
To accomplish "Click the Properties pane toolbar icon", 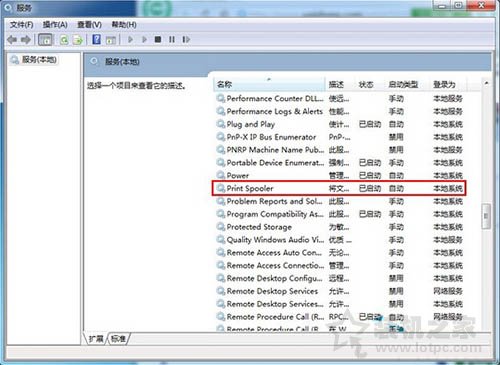I will click(111, 40).
